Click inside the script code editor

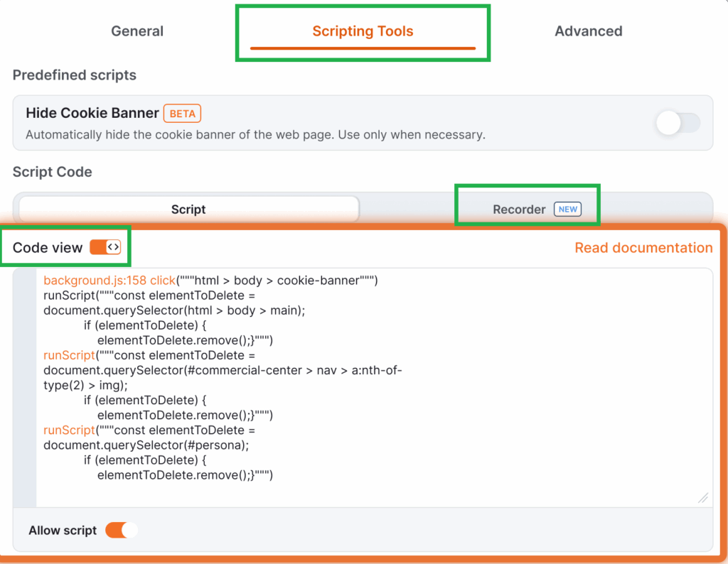pyautogui.click(x=374, y=387)
